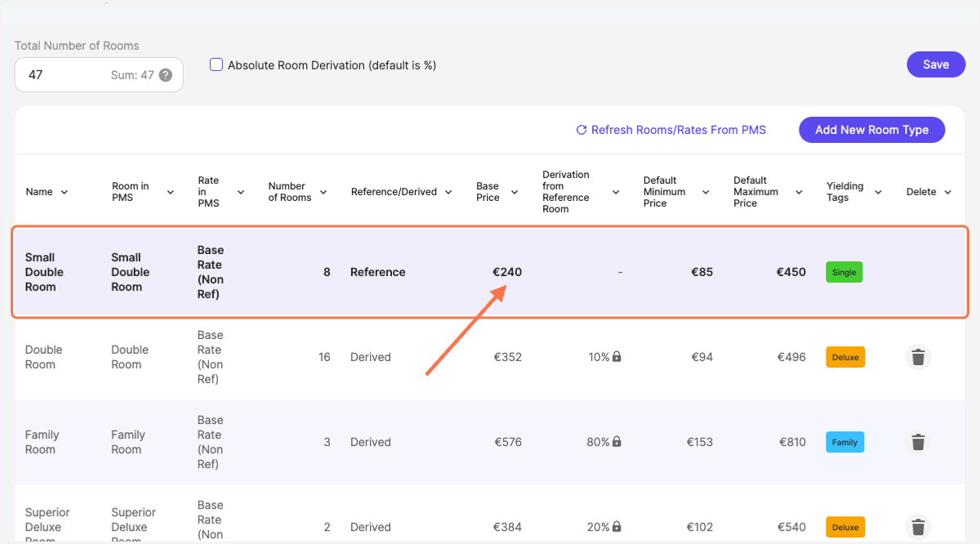980x544 pixels.
Task: Click the €450 maximum price cell
Action: [x=791, y=272]
